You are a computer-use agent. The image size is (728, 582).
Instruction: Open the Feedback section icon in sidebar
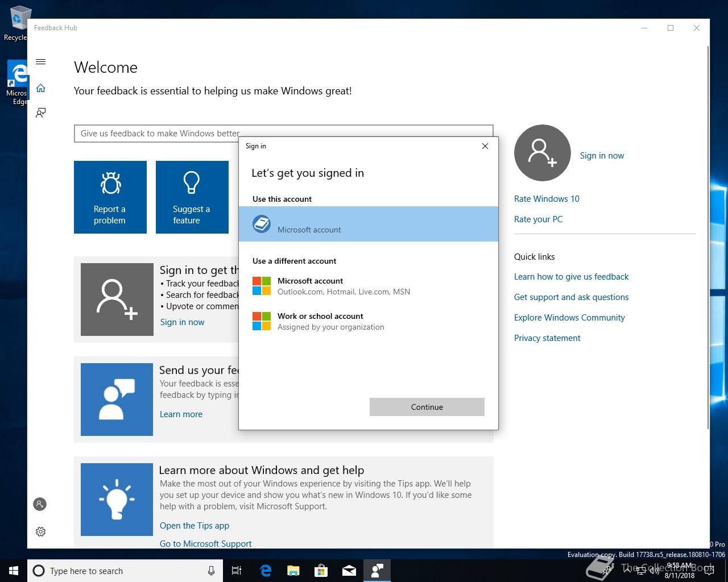(40, 113)
